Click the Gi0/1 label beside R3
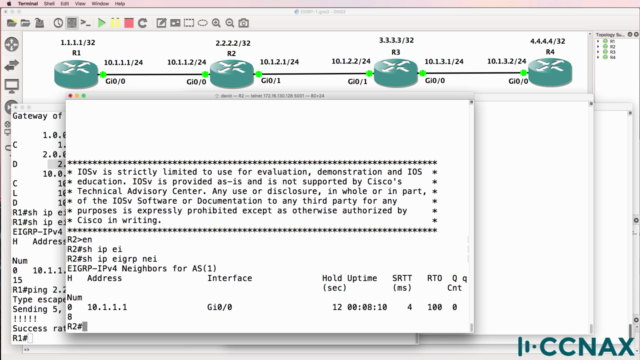Screen dimensions: 640x360 pos(358,82)
